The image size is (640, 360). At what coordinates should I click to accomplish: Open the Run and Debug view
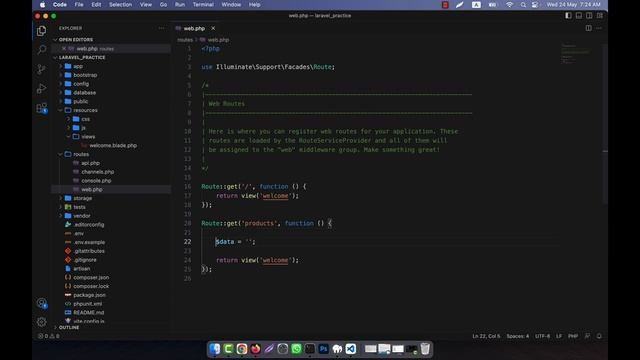click(x=41, y=89)
